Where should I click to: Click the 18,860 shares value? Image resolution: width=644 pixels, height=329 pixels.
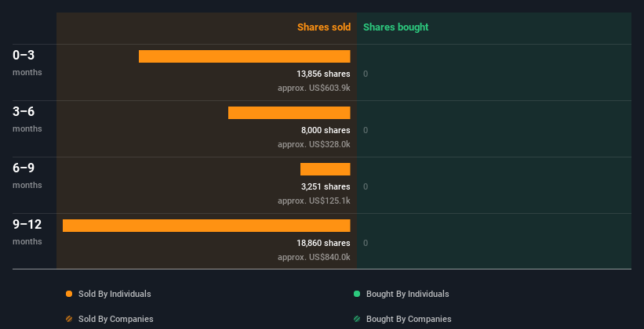click(324, 244)
